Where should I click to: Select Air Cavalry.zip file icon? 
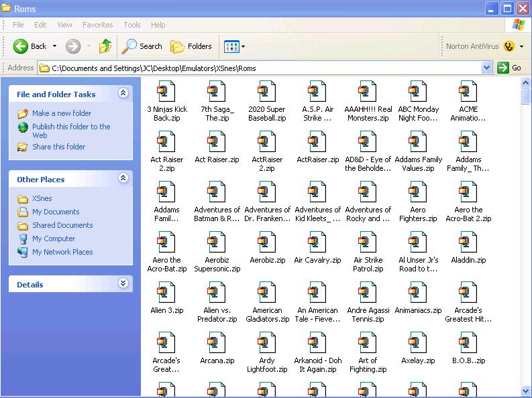coord(317,242)
